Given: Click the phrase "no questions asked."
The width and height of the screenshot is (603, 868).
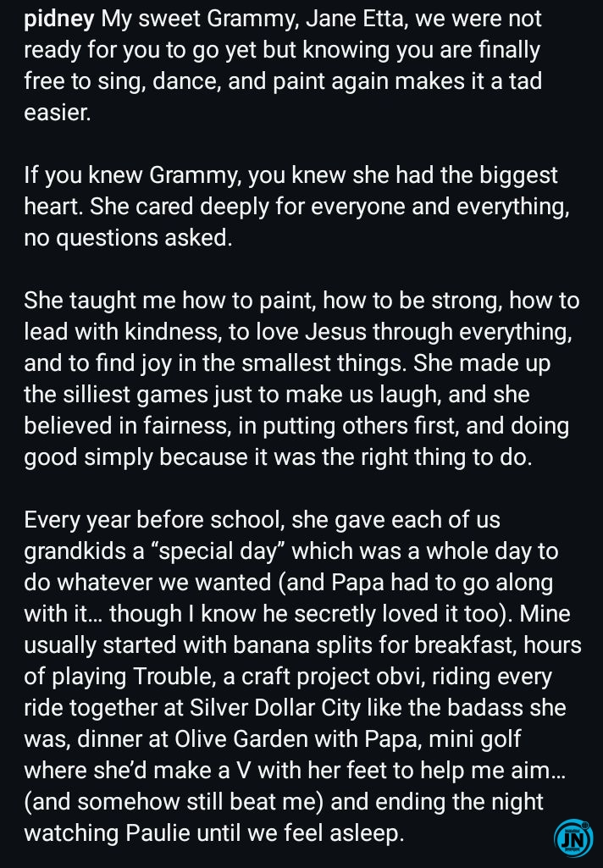Looking at the screenshot, I should pos(128,238).
